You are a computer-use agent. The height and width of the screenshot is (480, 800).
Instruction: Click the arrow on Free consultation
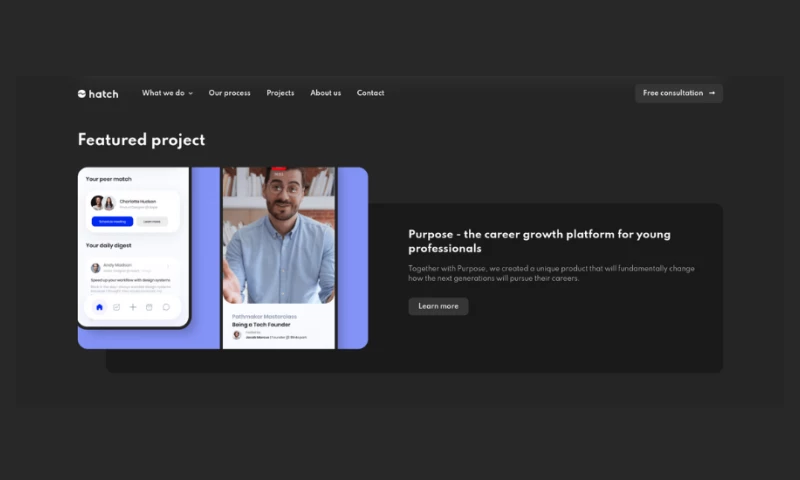click(712, 93)
